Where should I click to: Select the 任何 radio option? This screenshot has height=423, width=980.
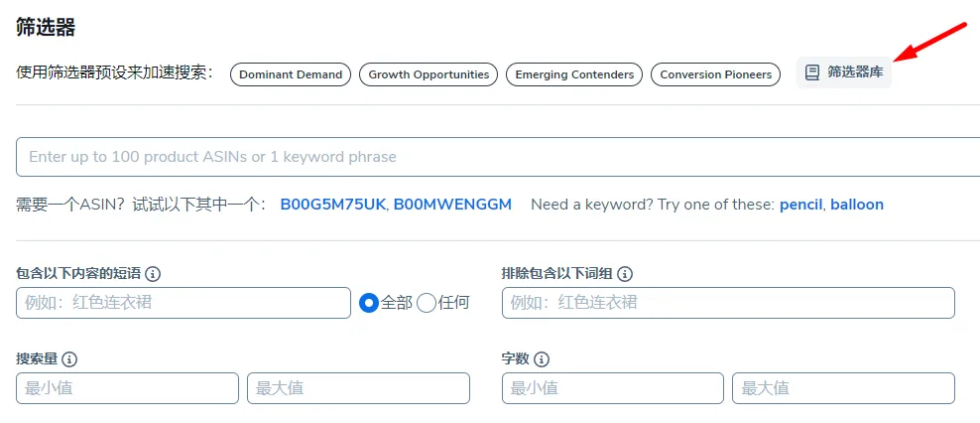tap(427, 303)
